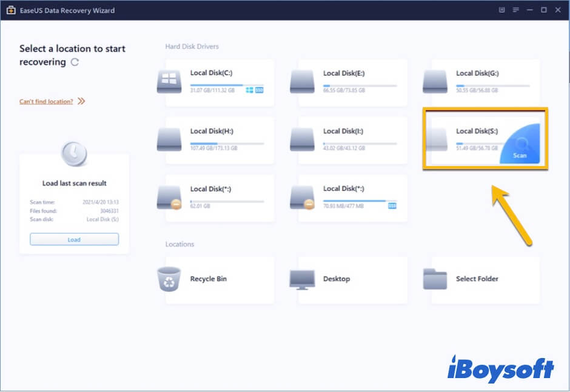Open the save/import icon in the title bar

[501, 10]
